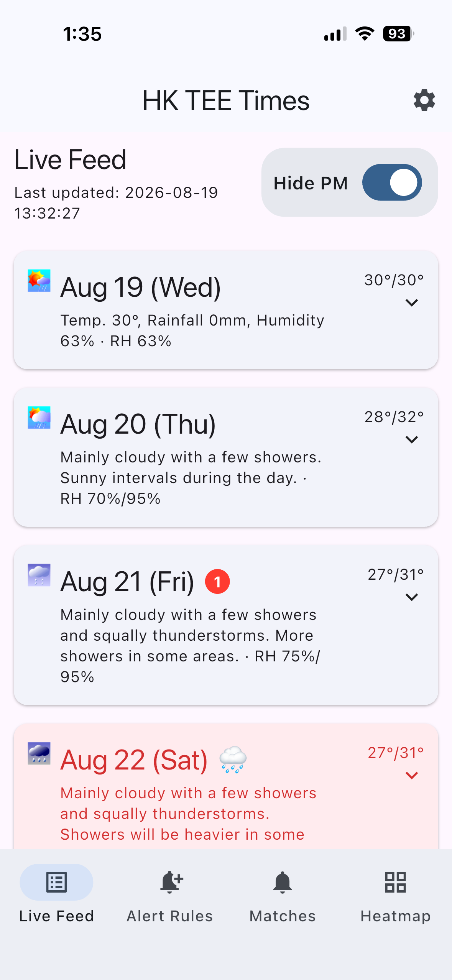This screenshot has height=980, width=452.
Task: Expand the Aug 22 (Sat) forecast chevron
Action: pyautogui.click(x=411, y=776)
